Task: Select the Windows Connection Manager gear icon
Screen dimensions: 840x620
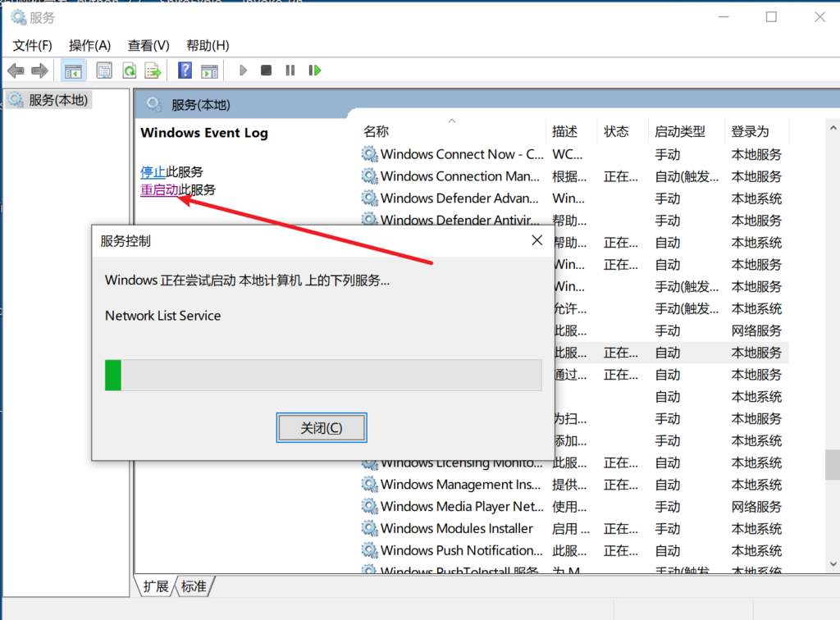Action: pos(369,176)
